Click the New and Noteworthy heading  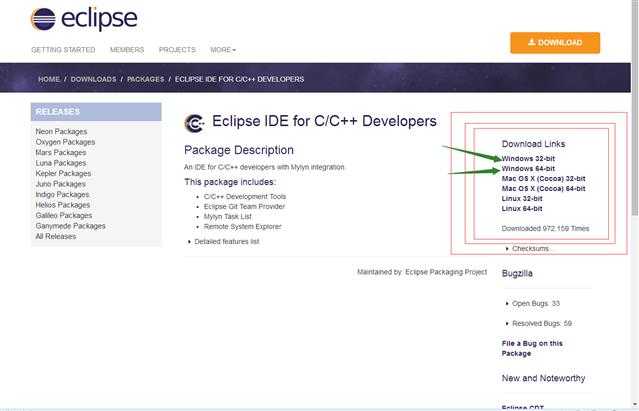[x=543, y=378]
